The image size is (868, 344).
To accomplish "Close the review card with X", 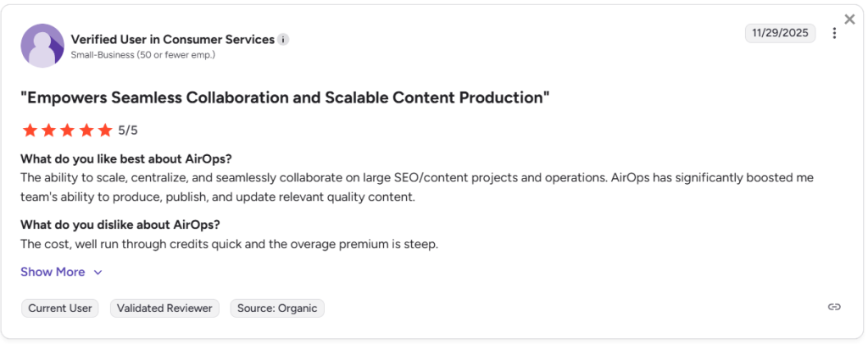I will click(849, 19).
